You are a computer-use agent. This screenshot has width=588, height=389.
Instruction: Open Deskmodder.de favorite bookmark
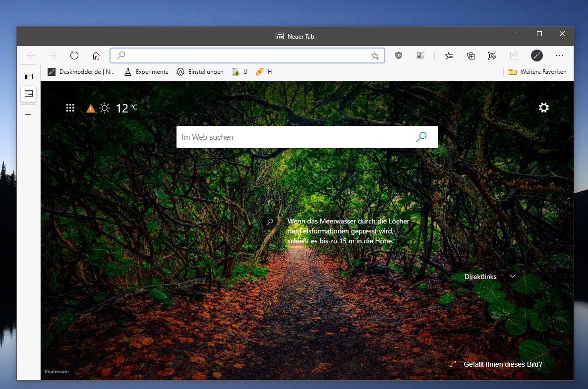click(81, 71)
